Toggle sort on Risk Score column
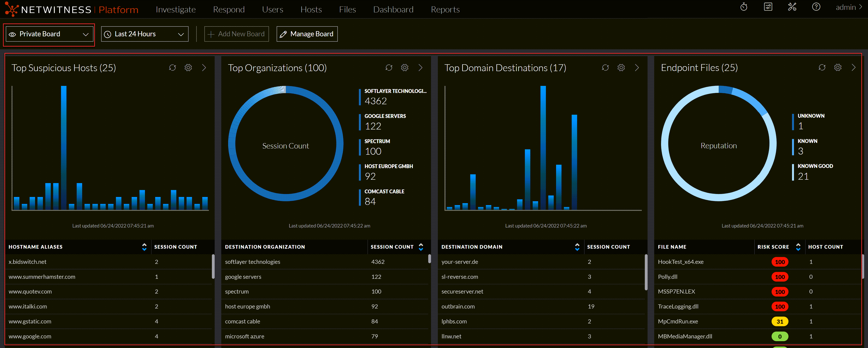The height and width of the screenshot is (348, 868). click(x=798, y=247)
